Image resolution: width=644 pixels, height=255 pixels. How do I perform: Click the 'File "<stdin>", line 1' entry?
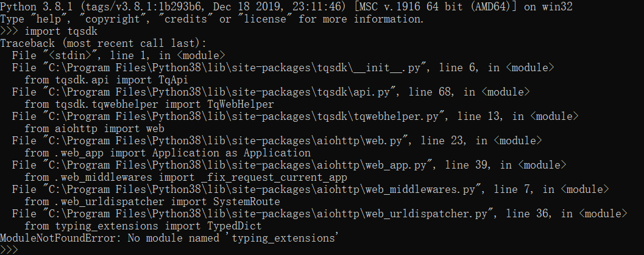click(x=119, y=55)
